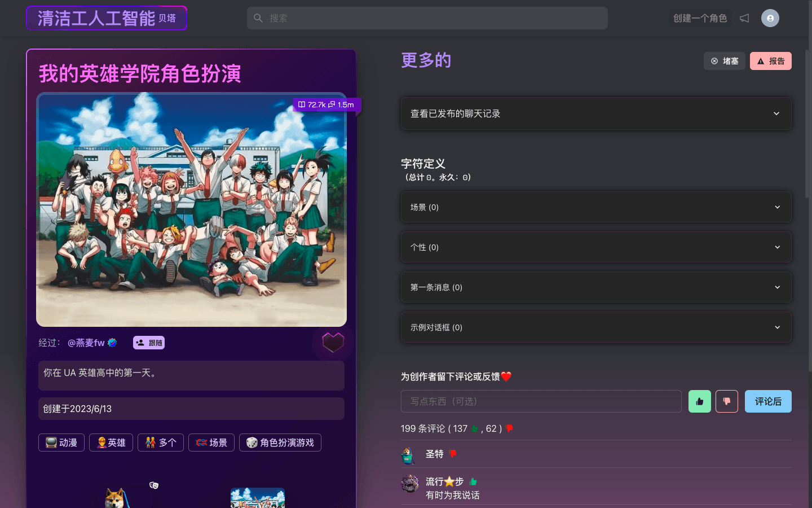Open the megaphone announcements icon
812x508 pixels.
744,18
